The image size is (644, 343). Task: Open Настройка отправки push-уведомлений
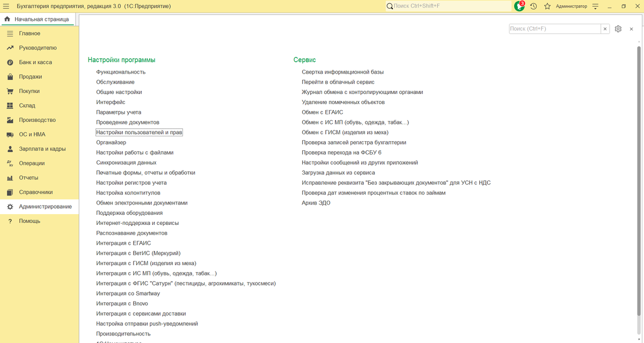[x=147, y=324]
